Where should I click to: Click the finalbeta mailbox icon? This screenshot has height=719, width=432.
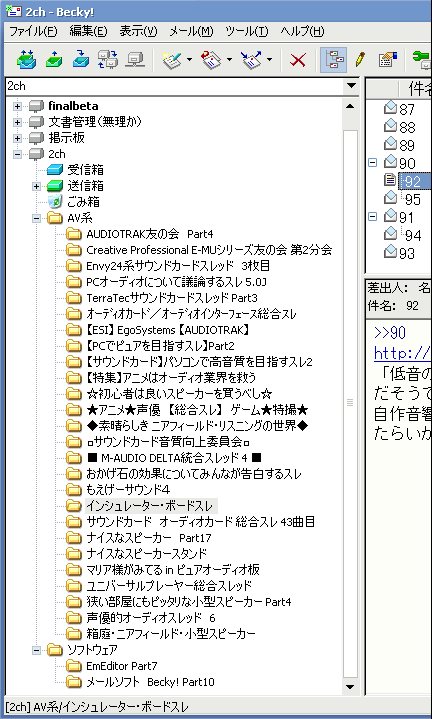click(36, 106)
